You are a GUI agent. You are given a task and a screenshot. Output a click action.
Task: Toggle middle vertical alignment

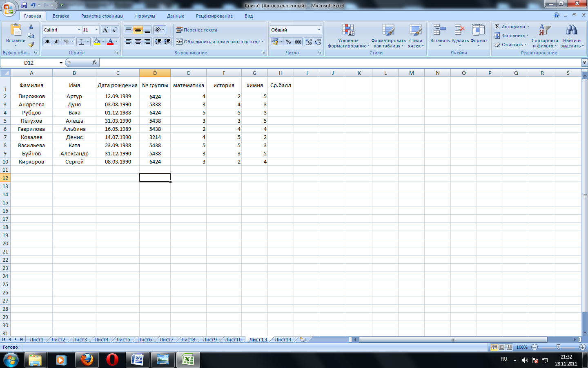[138, 30]
